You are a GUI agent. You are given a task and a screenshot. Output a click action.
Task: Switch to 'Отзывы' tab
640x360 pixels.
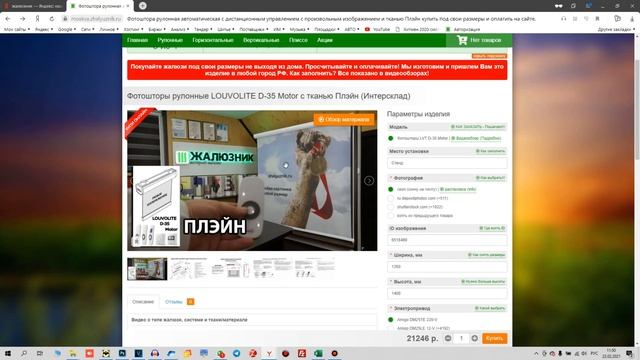[173, 302]
